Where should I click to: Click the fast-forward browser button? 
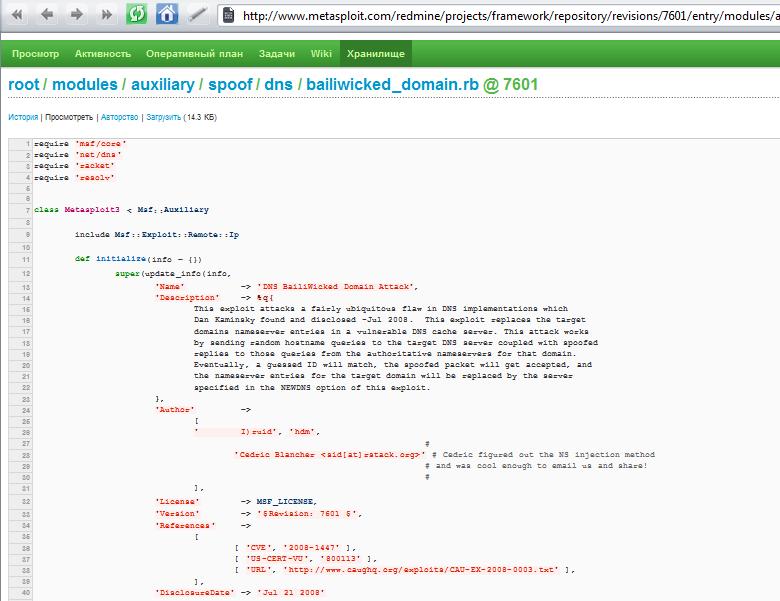(107, 14)
